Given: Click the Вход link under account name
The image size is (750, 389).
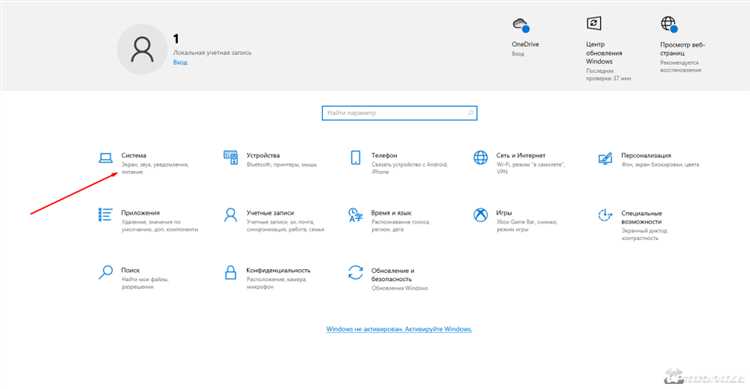Looking at the screenshot, I should coord(180,62).
